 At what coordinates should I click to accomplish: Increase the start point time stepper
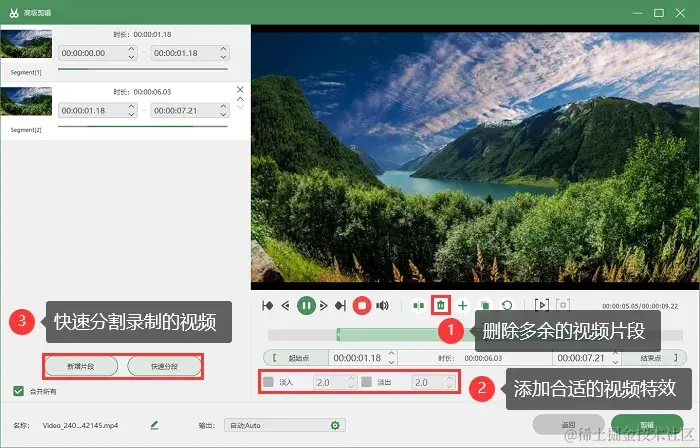click(x=392, y=354)
